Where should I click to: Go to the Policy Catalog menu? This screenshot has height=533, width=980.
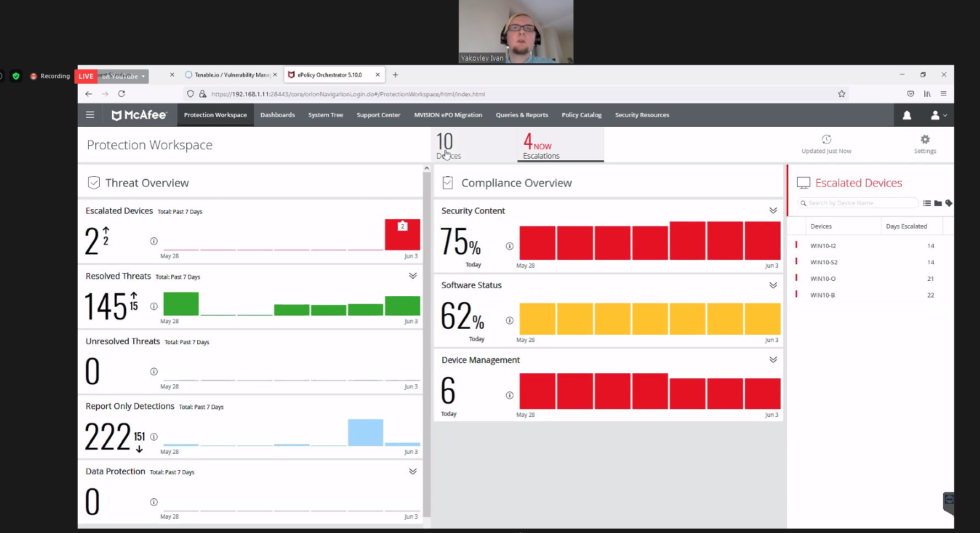point(581,115)
